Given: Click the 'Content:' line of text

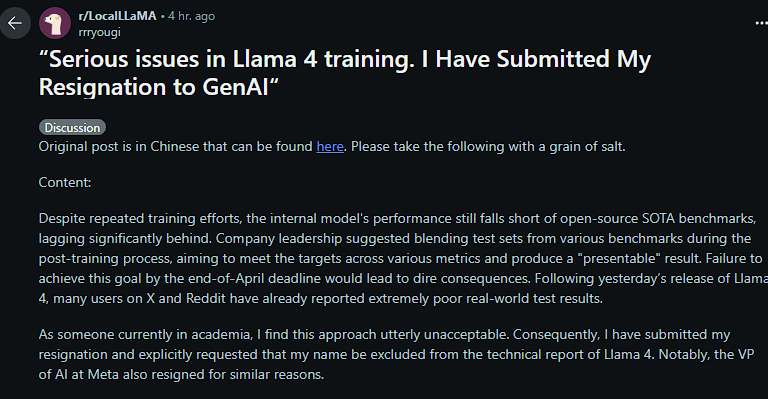Looking at the screenshot, I should coord(65,183).
